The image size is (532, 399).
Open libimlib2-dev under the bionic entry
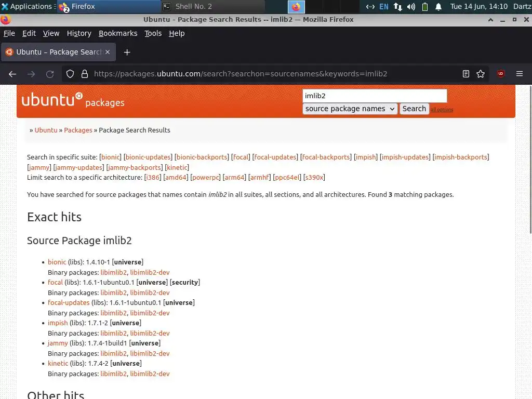tap(150, 272)
